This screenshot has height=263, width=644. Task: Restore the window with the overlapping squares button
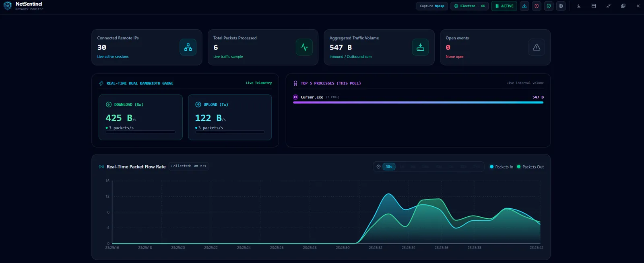tap(623, 6)
